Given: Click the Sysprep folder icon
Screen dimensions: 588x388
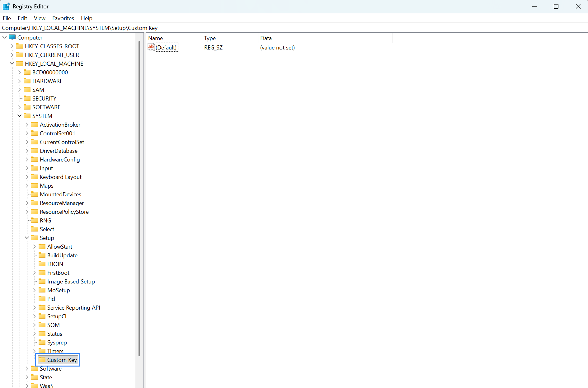Looking at the screenshot, I should (x=42, y=342).
